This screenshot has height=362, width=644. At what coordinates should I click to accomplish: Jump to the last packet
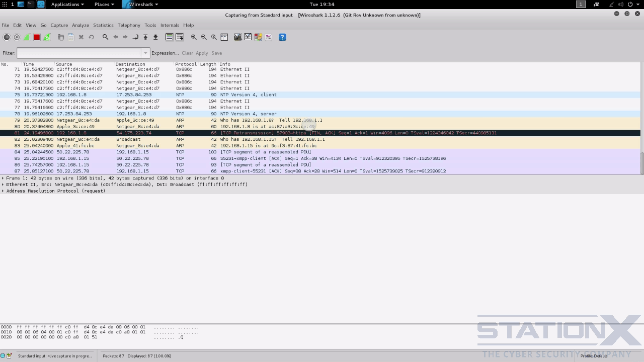pyautogui.click(x=155, y=37)
